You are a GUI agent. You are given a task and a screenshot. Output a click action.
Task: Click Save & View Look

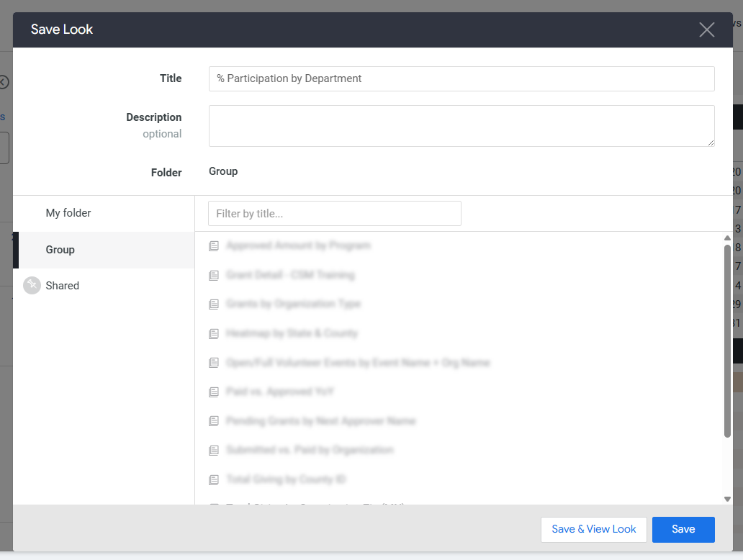pyautogui.click(x=594, y=529)
